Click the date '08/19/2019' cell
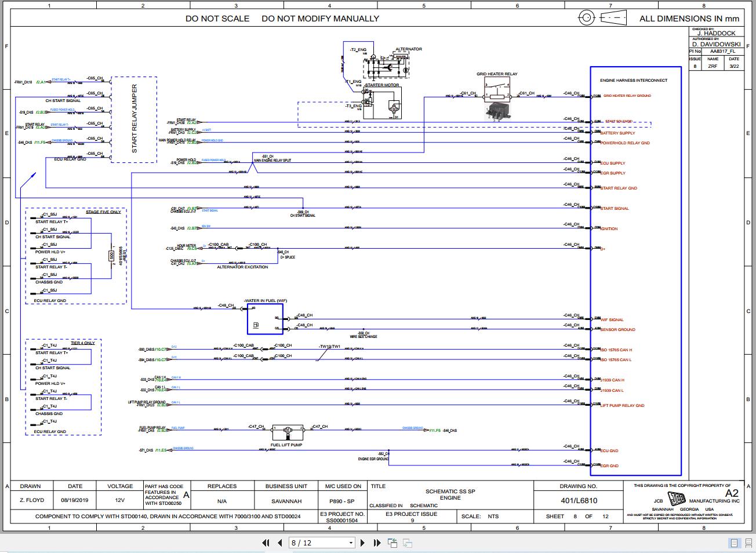 coord(75,500)
